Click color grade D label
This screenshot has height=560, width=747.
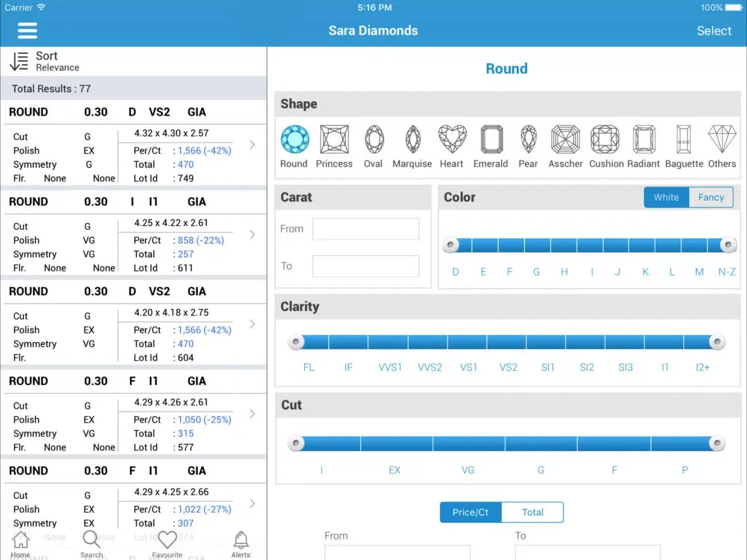coord(456,272)
